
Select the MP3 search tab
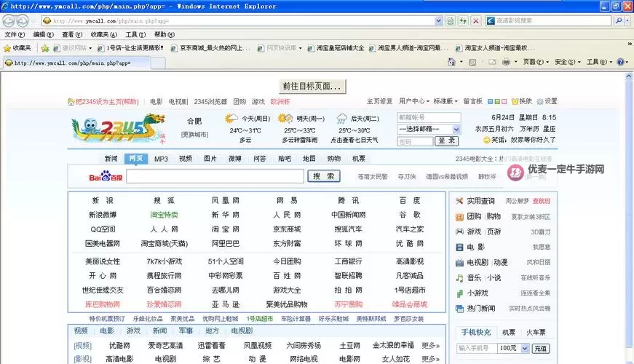tap(161, 159)
